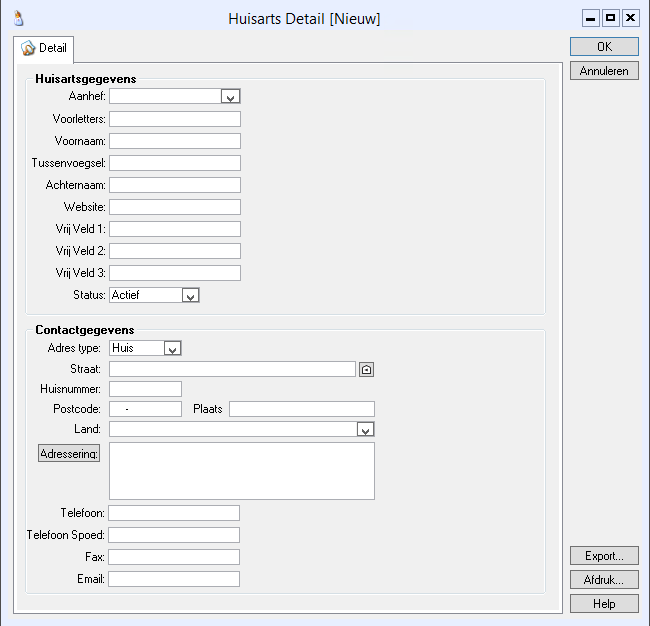Expand the Land country dropdown
The width and height of the screenshot is (650, 626).
click(365, 429)
